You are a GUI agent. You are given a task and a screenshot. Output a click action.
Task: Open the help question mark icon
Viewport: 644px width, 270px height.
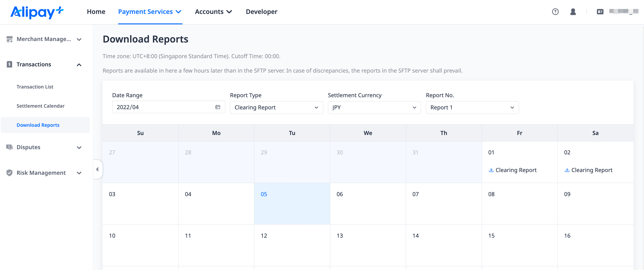coord(555,12)
